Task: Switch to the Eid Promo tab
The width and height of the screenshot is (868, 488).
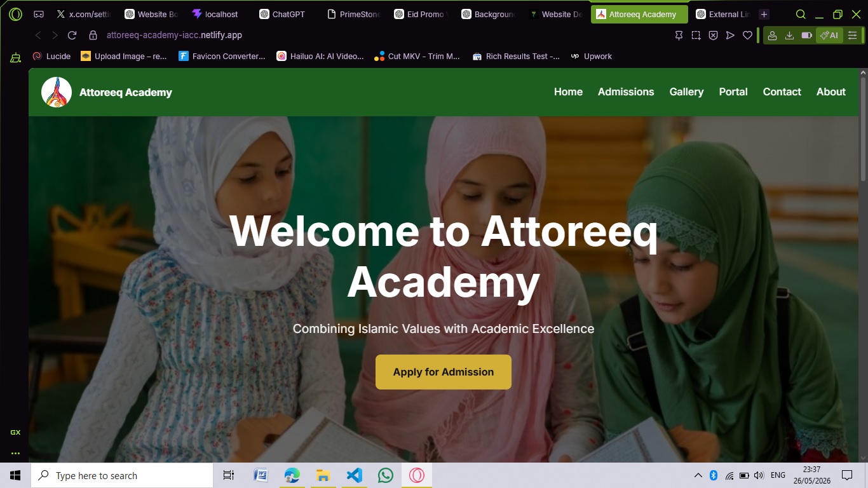Action: pos(420,14)
